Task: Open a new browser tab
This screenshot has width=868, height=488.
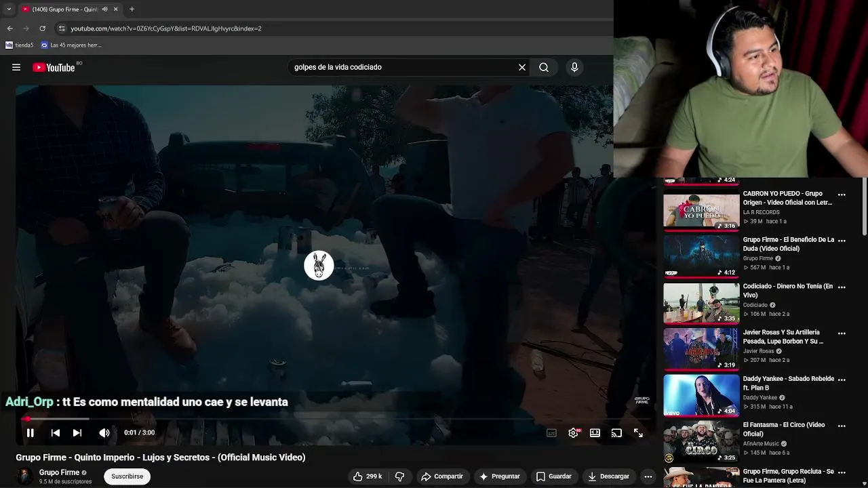Action: pos(132,9)
